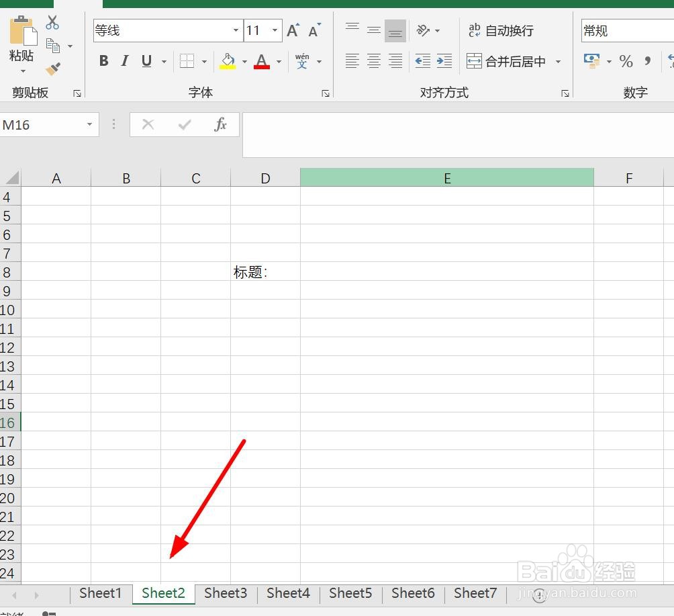This screenshot has height=616, width=674.
Task: Open alignment group dialog launcher
Action: 565,93
